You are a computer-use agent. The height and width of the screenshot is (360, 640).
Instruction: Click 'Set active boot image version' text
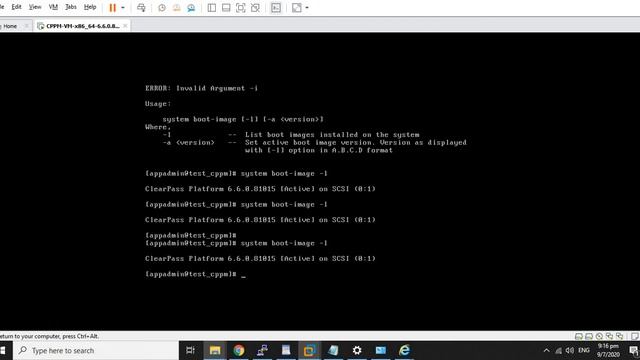point(309,142)
